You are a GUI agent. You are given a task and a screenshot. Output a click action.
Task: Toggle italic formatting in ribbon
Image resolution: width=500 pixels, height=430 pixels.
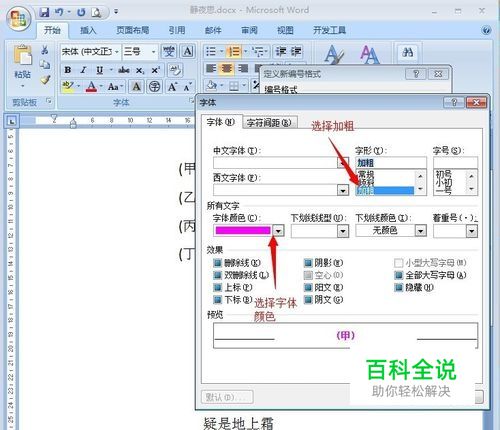[x=83, y=70]
